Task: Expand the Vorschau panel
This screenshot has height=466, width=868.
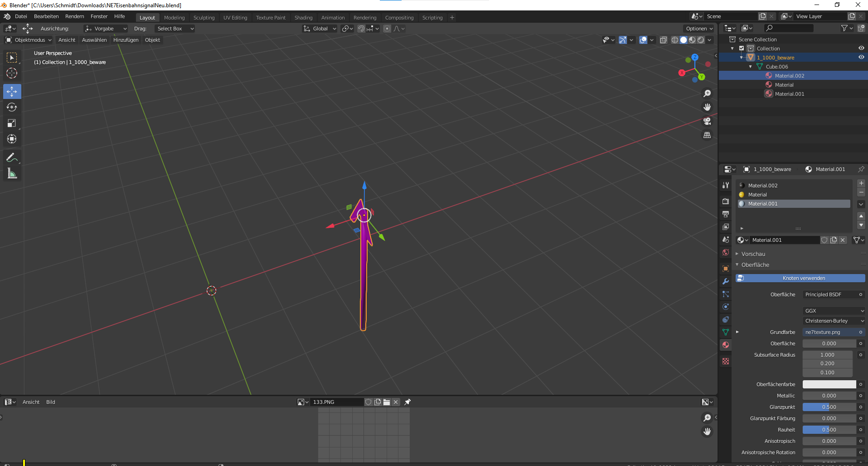Action: pyautogui.click(x=753, y=254)
